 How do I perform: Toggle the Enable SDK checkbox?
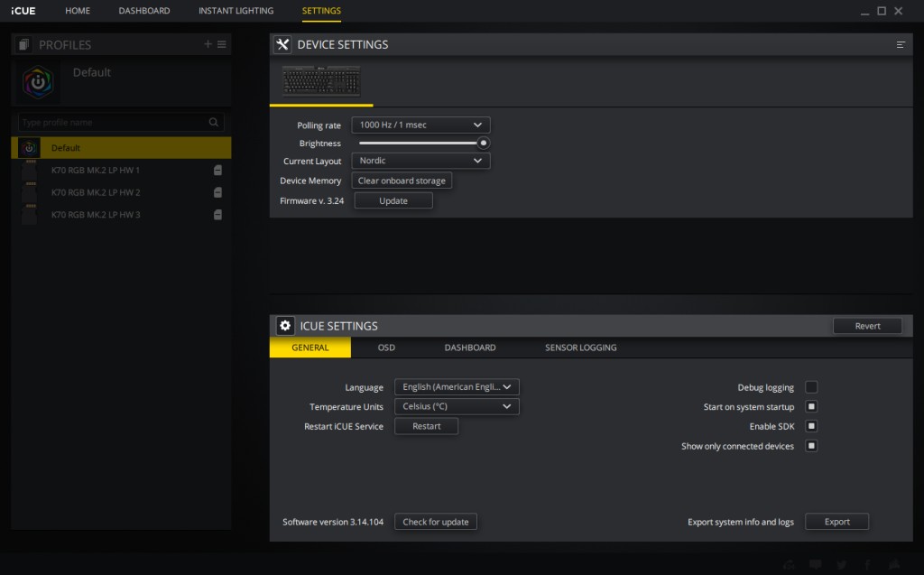click(x=811, y=426)
